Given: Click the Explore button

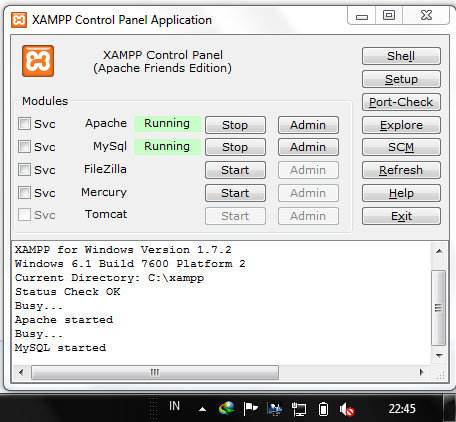Looking at the screenshot, I should [x=401, y=125].
